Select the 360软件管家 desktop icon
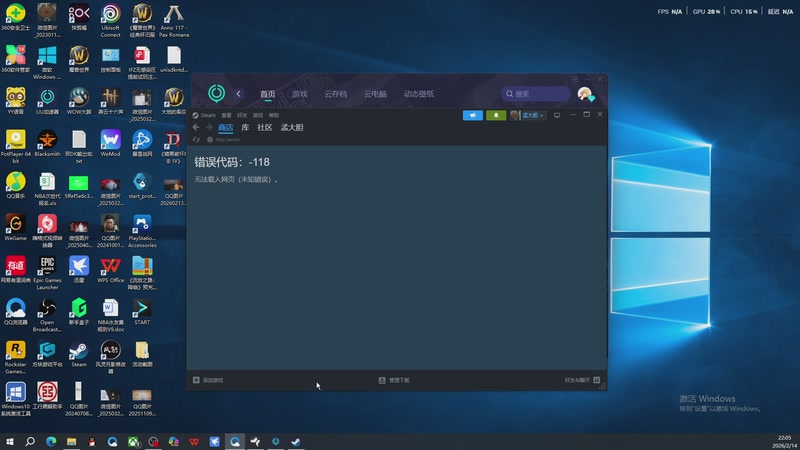The width and height of the screenshot is (800, 450). pos(16,59)
